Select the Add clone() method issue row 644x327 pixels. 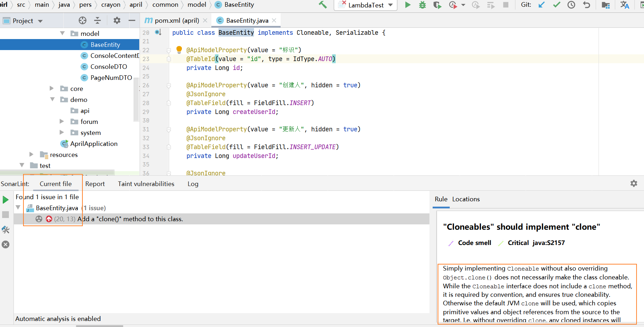(x=221, y=219)
